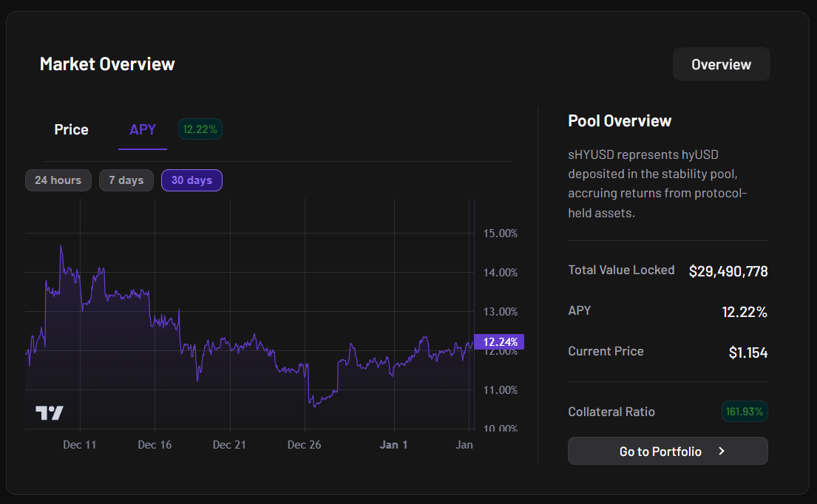
Task: Click the Current Price value $1.154
Action: 747,353
